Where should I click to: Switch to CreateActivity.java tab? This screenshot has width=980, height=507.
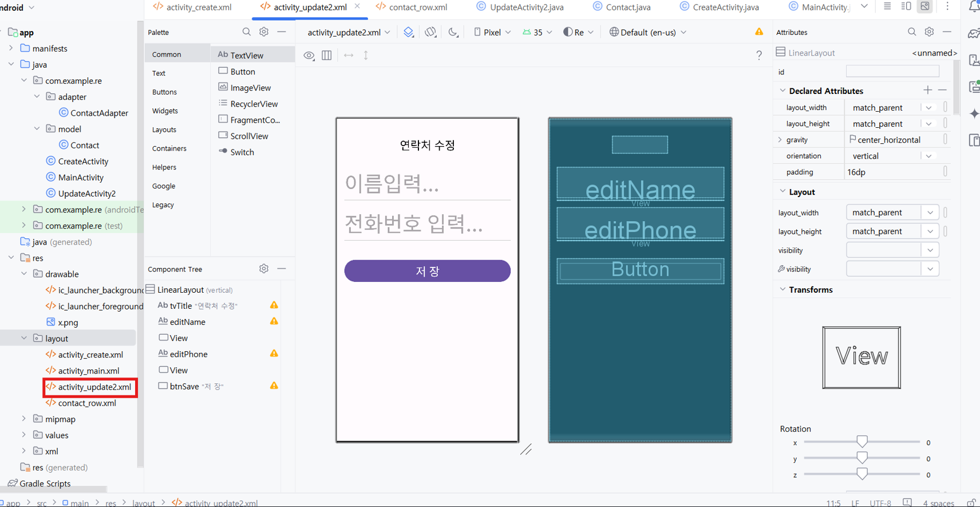pos(719,7)
